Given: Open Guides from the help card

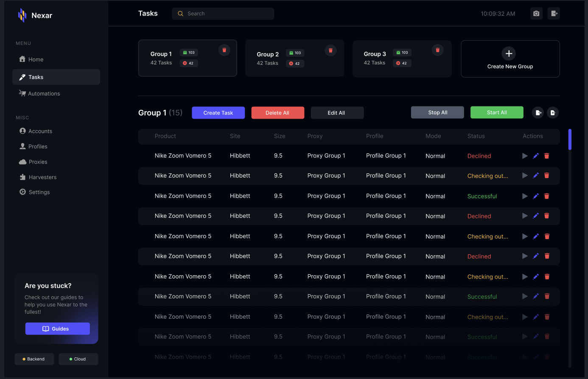Looking at the screenshot, I should (x=57, y=329).
